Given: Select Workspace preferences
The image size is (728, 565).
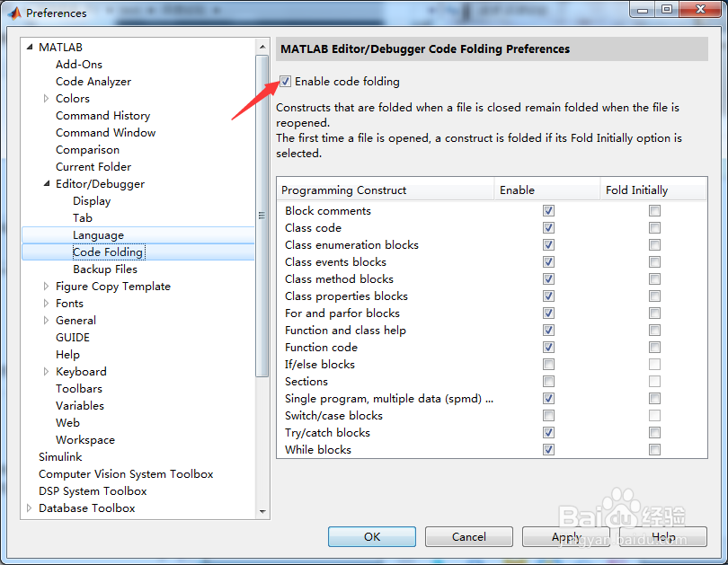Looking at the screenshot, I should (x=85, y=440).
